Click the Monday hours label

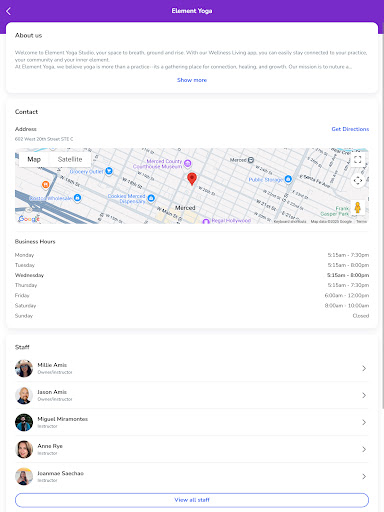24,255
